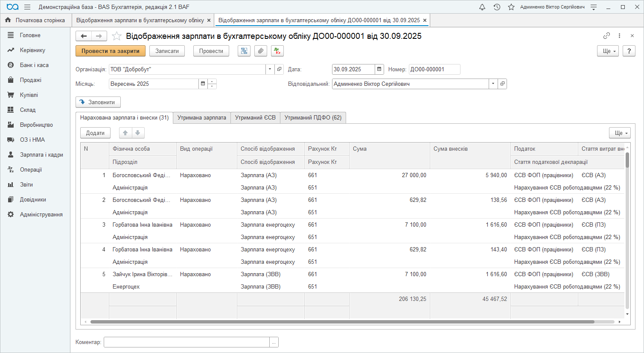
Task: Click the document structure icon in the toolbar
Action: [x=244, y=51]
